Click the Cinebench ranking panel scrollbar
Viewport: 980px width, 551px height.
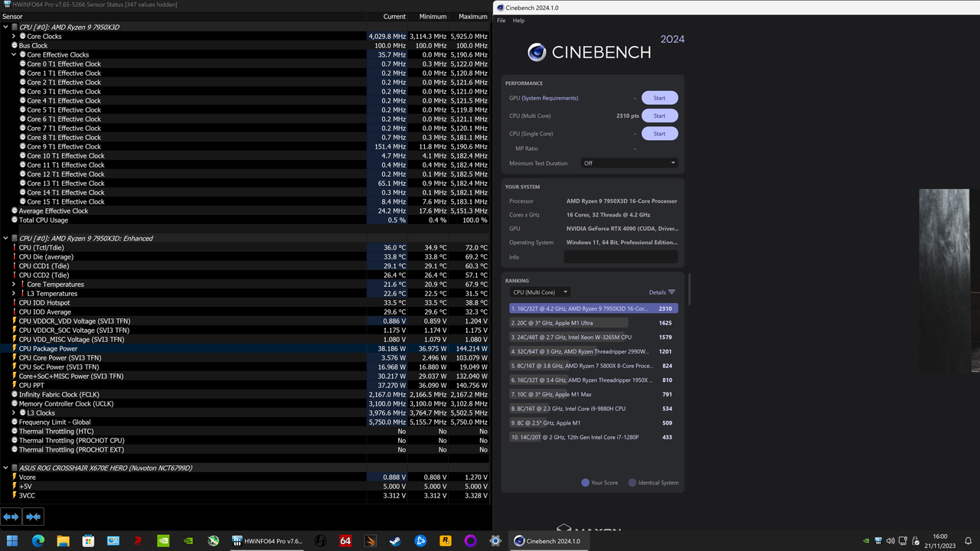pos(689,289)
